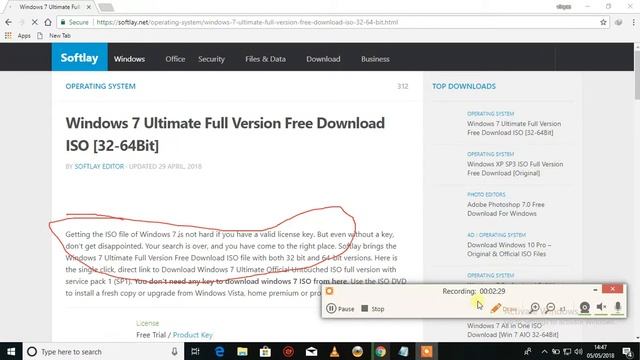Open VLC media player from taskbar
The height and width of the screenshot is (360, 640).
tap(334, 351)
